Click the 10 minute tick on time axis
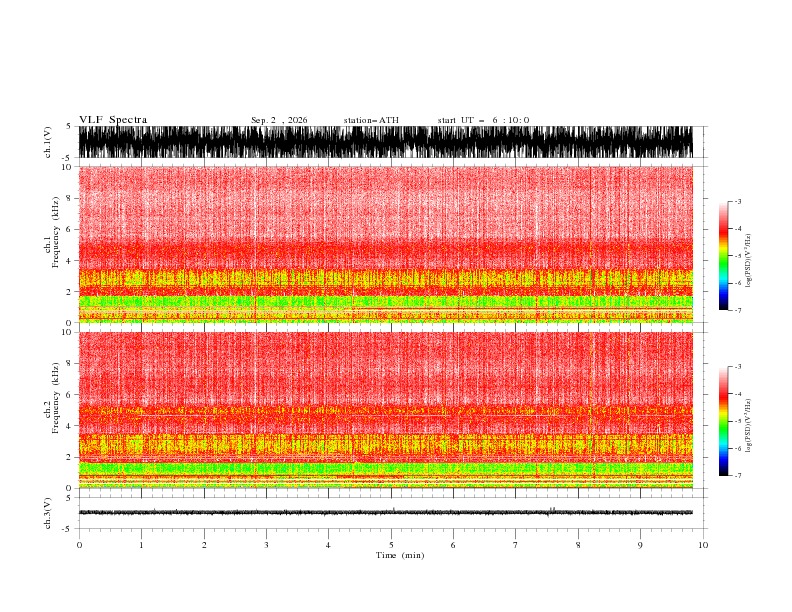The image size is (792, 612). tap(703, 545)
